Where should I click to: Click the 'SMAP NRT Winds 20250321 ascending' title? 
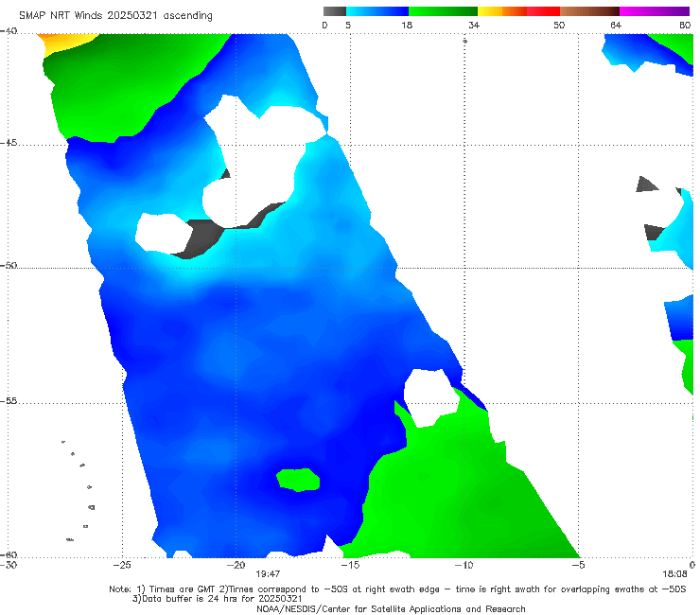(x=115, y=15)
